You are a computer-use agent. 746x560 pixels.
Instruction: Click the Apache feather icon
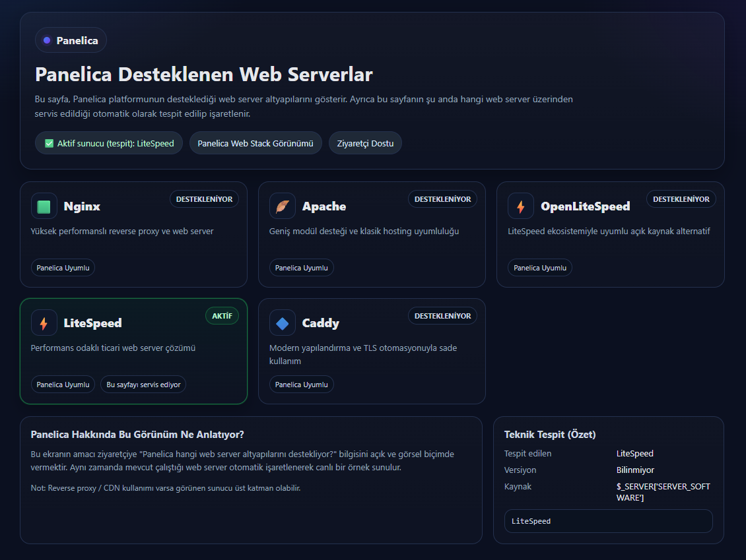click(283, 206)
